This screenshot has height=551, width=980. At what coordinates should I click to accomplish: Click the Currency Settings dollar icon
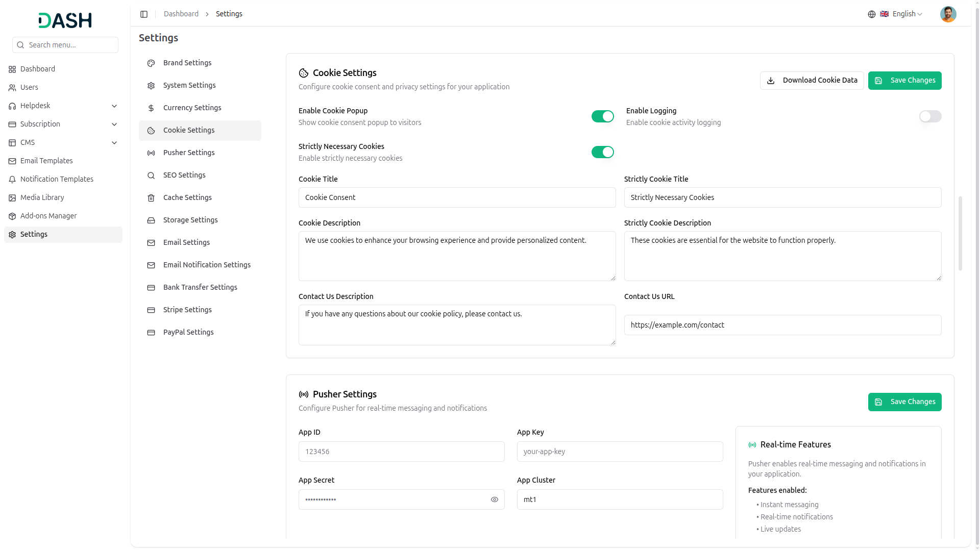(151, 108)
